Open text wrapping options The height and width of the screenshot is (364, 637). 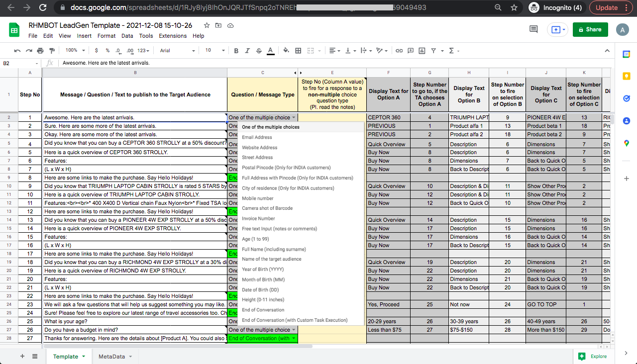[x=365, y=50]
